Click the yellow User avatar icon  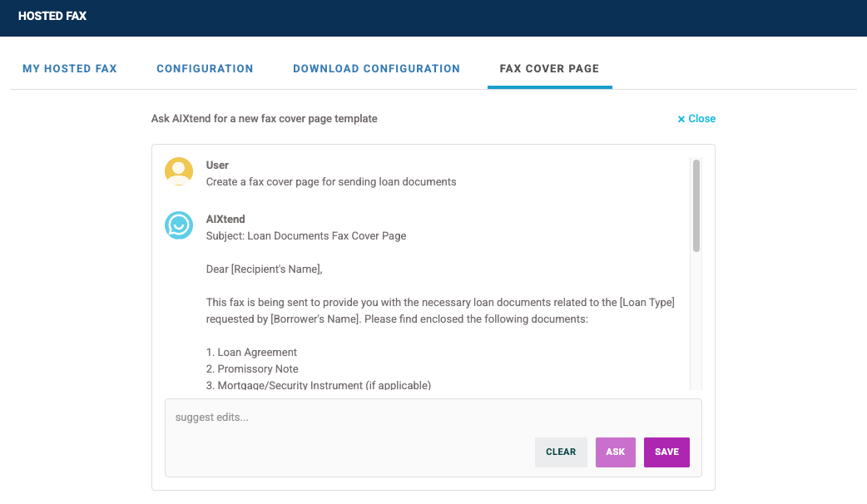179,171
